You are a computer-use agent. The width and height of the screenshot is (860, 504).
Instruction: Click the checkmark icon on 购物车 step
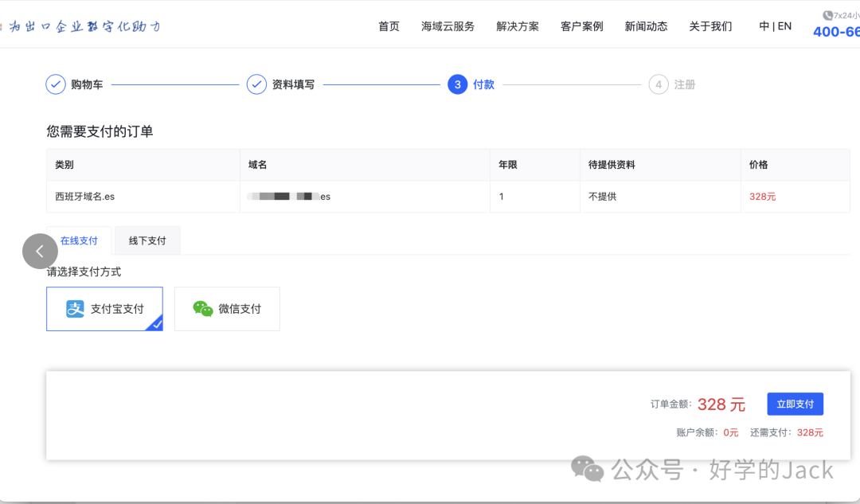54,84
